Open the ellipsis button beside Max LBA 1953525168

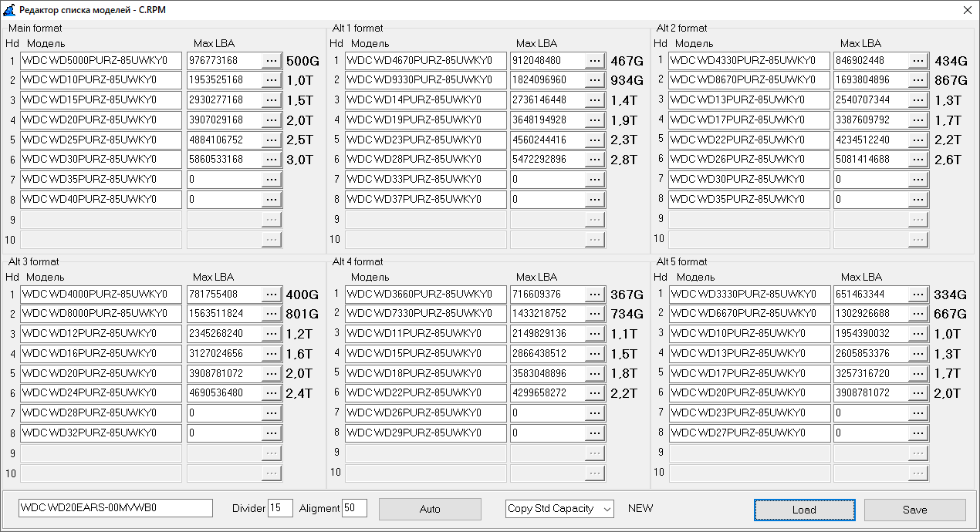point(272,80)
